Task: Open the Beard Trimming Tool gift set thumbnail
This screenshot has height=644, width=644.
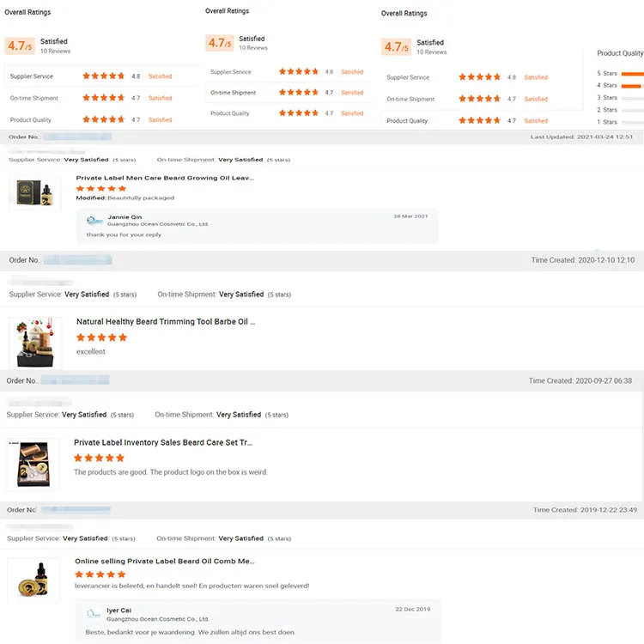Action: tap(35, 343)
